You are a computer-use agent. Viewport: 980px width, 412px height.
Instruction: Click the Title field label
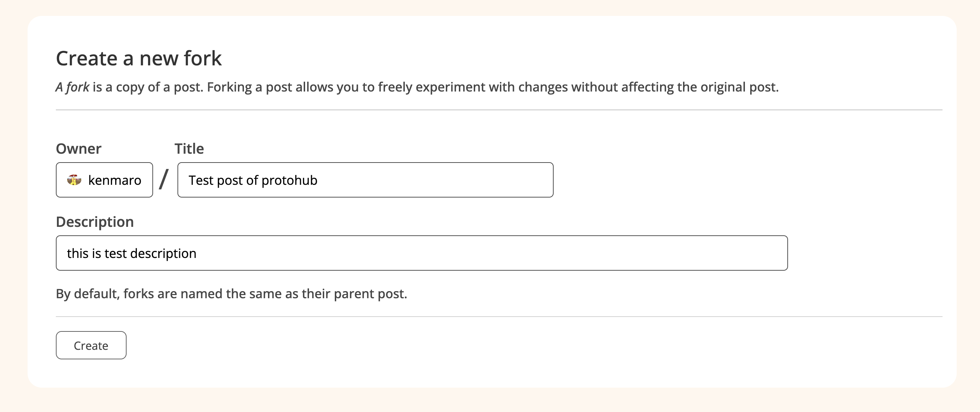click(189, 149)
